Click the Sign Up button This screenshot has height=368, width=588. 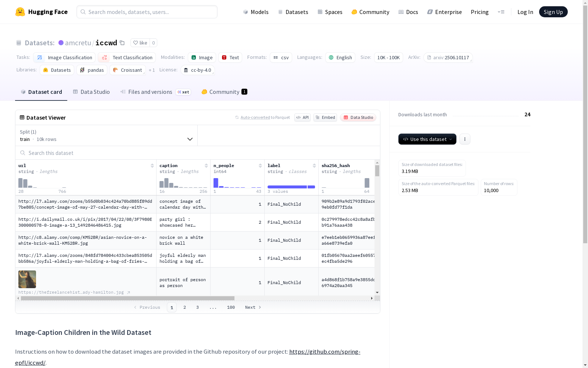click(x=553, y=12)
